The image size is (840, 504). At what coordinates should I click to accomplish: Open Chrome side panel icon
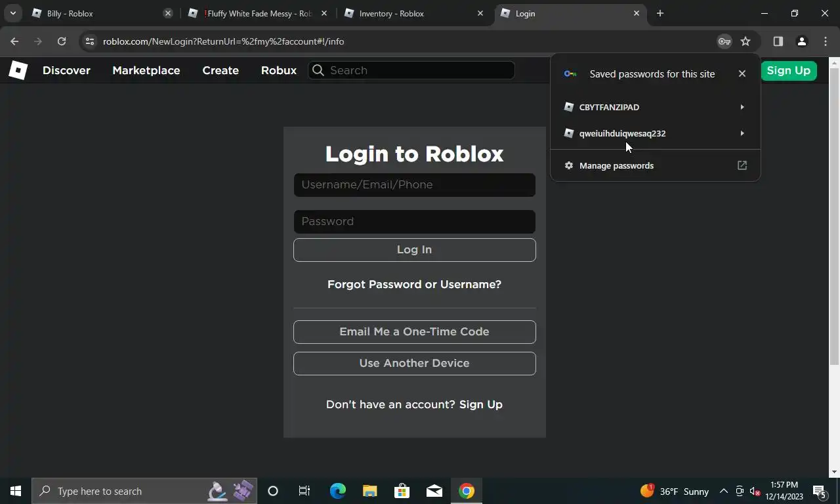coord(778,41)
